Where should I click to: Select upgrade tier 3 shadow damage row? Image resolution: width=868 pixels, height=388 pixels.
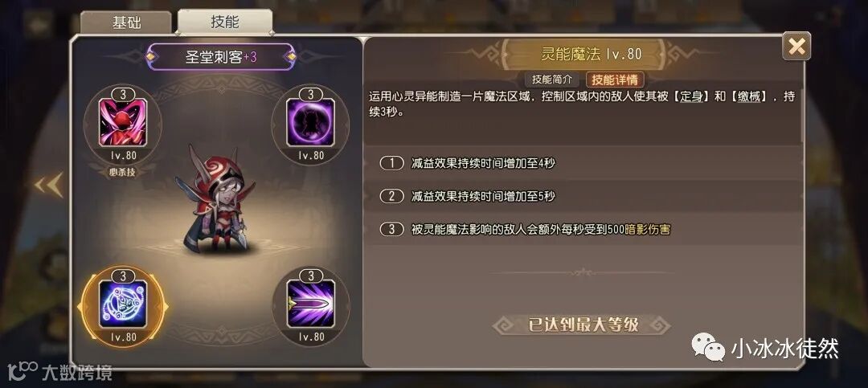[583, 229]
